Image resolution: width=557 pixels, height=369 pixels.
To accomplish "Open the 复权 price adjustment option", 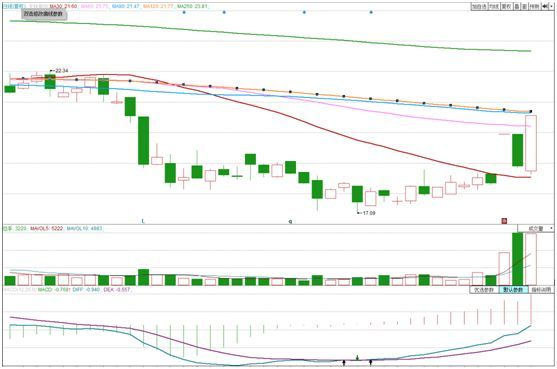I will pyautogui.click(x=507, y=6).
